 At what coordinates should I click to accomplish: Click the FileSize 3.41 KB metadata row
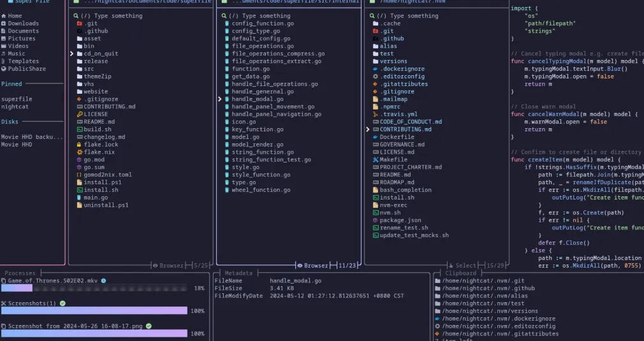click(x=253, y=289)
